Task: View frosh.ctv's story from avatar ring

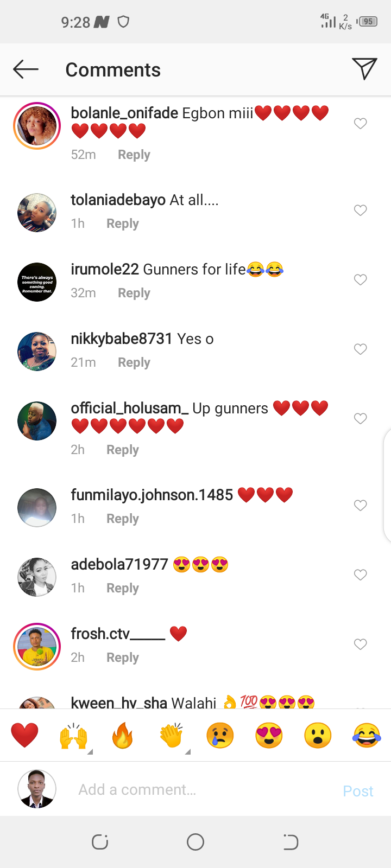Action: 37,647
